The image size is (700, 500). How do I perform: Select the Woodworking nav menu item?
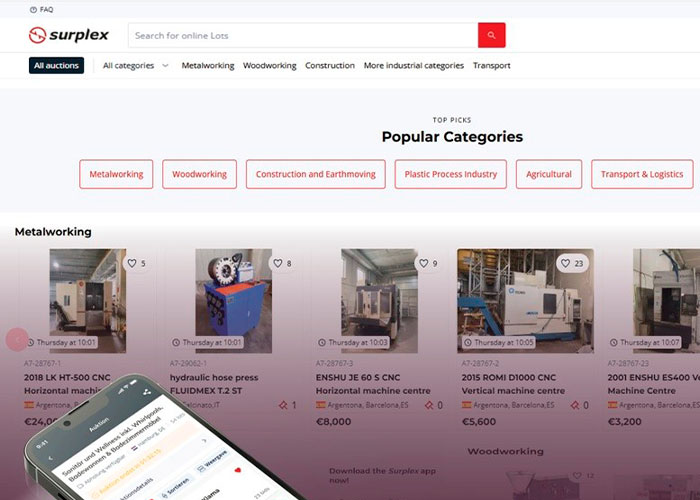click(x=270, y=66)
